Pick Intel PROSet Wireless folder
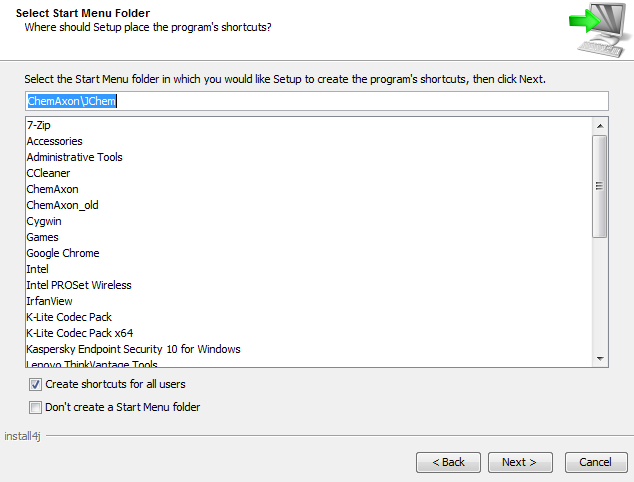Screen dimensions: 634x482 coord(79,285)
